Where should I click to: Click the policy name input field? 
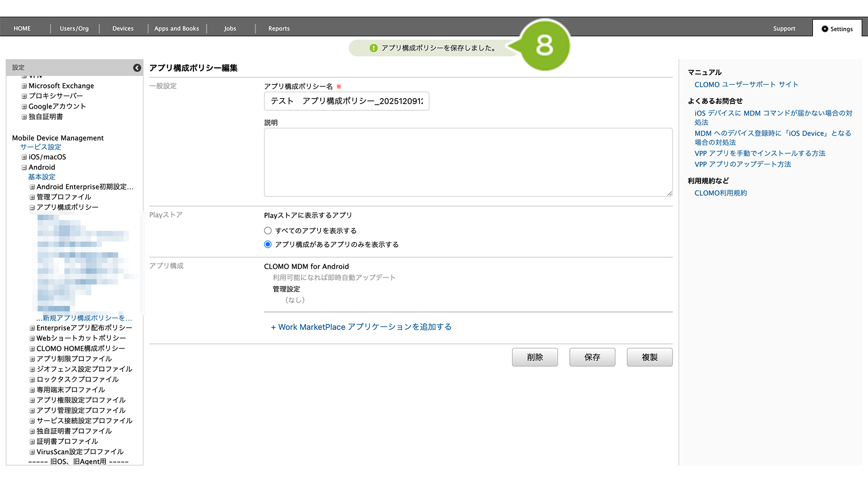[x=346, y=101]
